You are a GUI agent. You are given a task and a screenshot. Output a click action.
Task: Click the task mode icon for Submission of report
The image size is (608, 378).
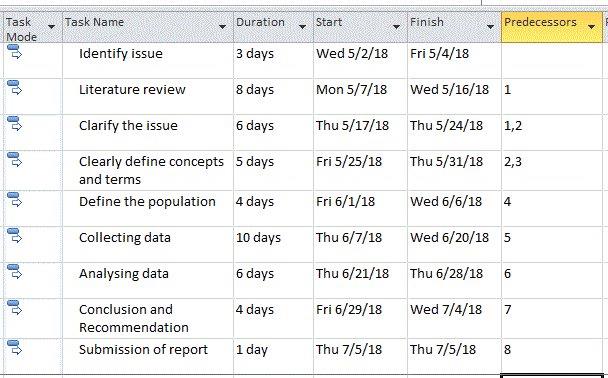point(15,348)
